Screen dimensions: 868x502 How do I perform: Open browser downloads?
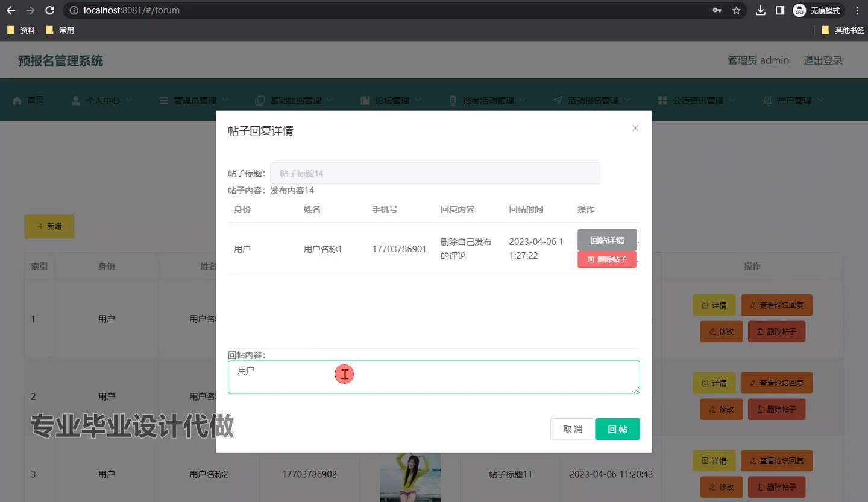pos(761,10)
